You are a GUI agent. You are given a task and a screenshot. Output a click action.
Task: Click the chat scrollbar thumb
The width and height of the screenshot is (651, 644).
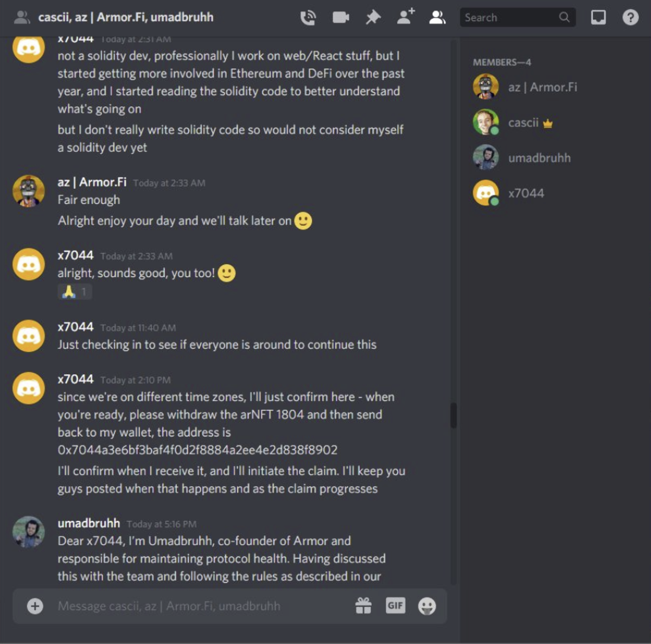pyautogui.click(x=454, y=416)
